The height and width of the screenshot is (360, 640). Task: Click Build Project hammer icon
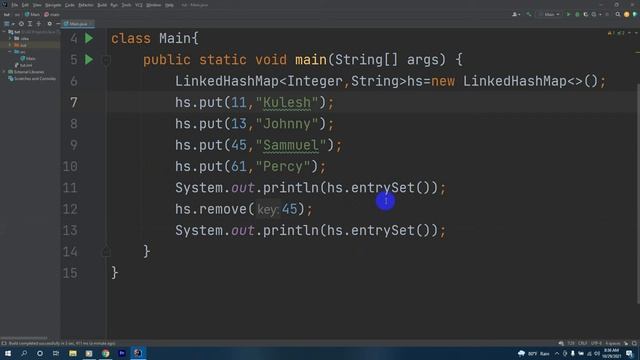click(529, 14)
